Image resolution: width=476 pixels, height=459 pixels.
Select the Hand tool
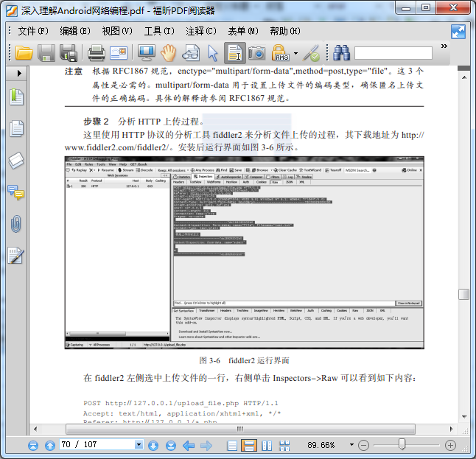coord(168,53)
